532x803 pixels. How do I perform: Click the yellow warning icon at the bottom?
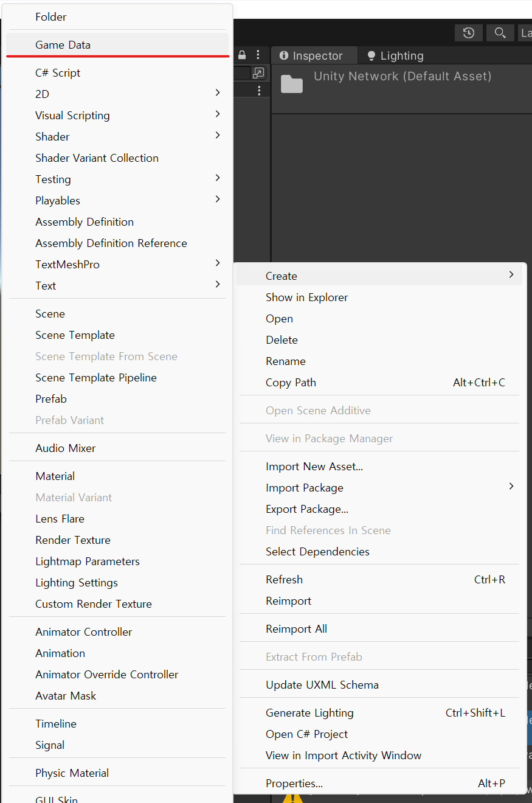click(292, 796)
